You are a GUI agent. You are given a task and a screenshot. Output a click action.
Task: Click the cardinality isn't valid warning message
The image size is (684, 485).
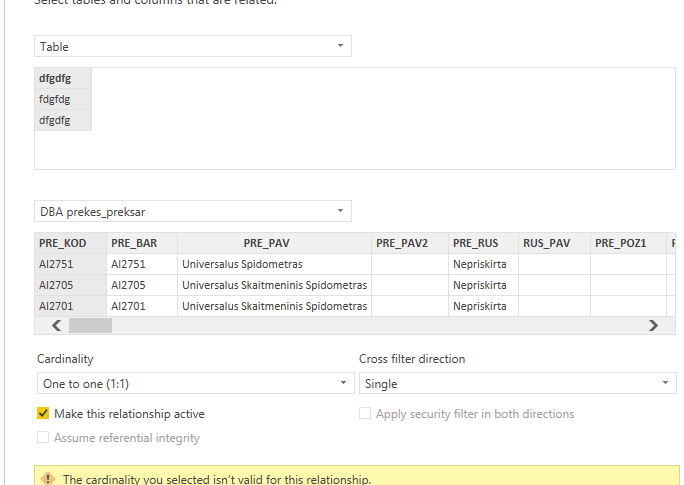click(x=217, y=479)
